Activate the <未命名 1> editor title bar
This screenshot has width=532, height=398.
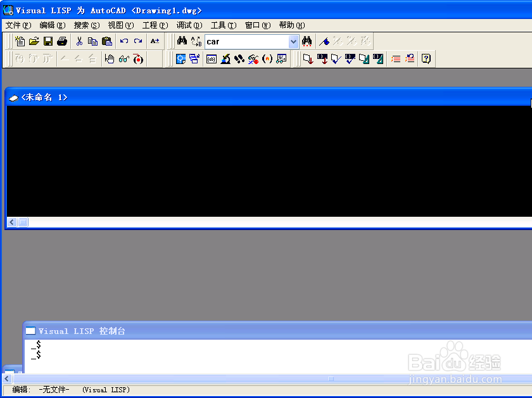pyautogui.click(x=270, y=98)
